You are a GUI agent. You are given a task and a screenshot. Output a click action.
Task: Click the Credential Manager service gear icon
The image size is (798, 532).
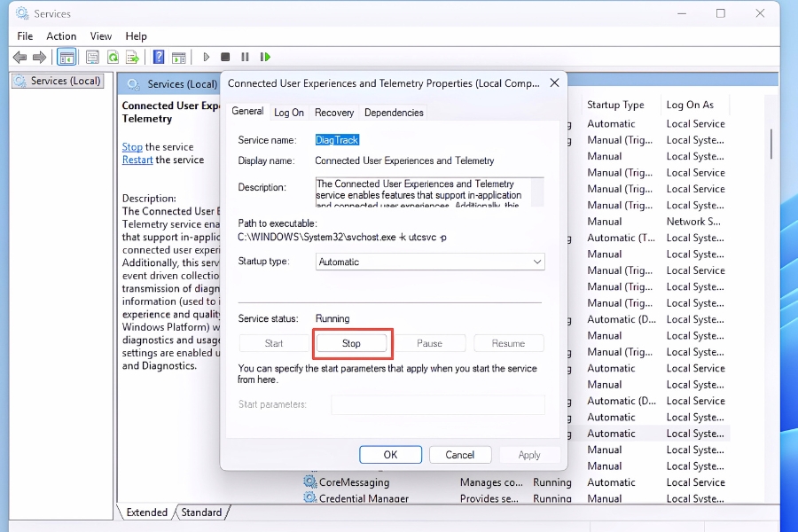coord(310,497)
